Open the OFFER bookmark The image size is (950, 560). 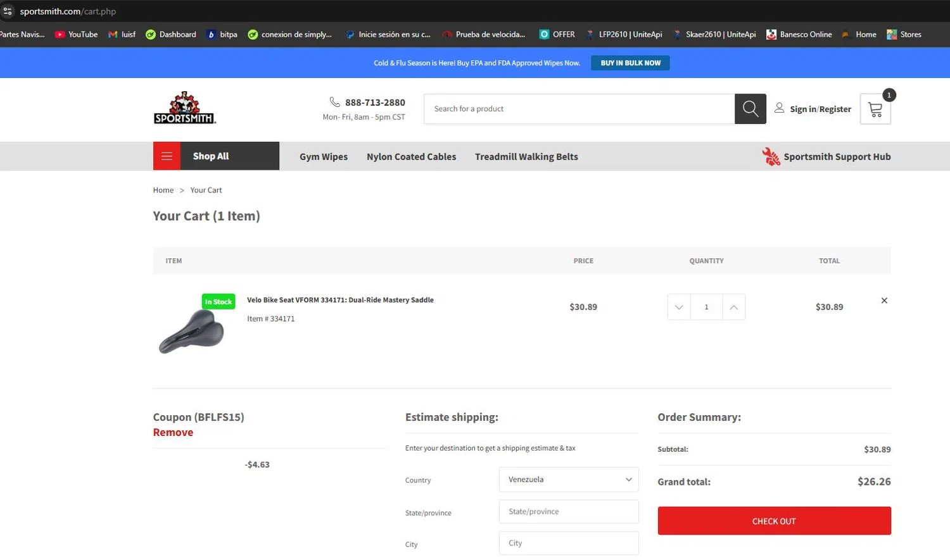[x=557, y=34]
